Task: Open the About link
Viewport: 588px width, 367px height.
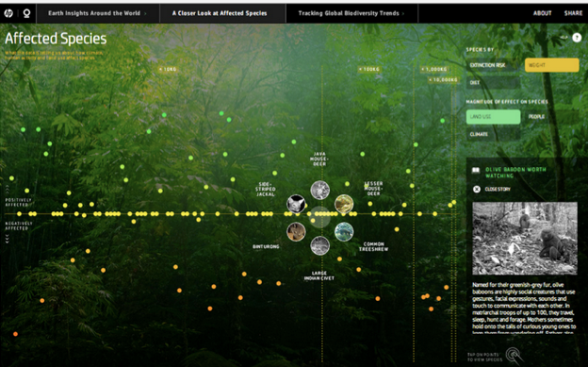Action: coord(542,13)
